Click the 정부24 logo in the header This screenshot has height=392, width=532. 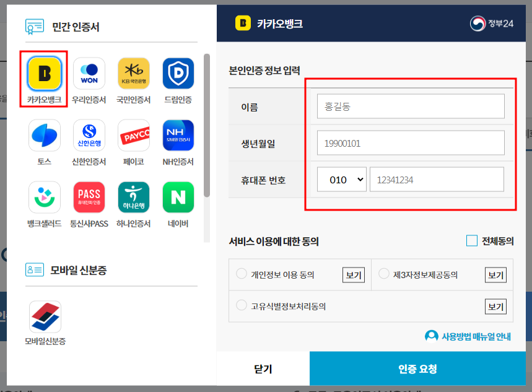click(x=491, y=24)
